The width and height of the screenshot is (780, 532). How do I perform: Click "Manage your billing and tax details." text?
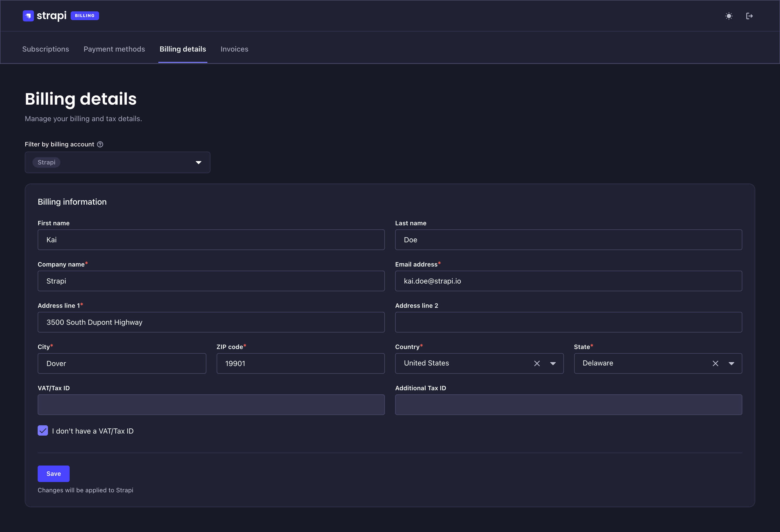click(x=83, y=119)
